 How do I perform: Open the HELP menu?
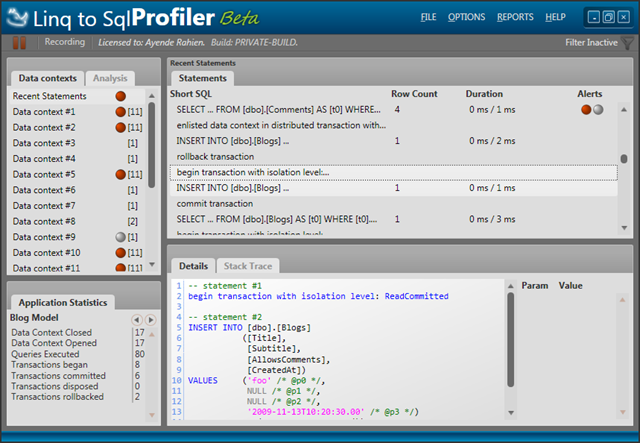(556, 17)
